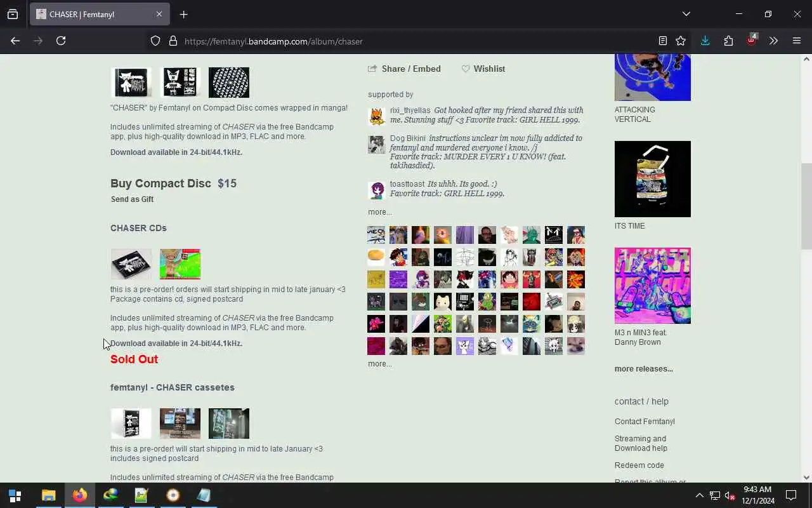Viewport: 812px width, 508px height.
Task: Click Redeem code link
Action: tap(639, 465)
